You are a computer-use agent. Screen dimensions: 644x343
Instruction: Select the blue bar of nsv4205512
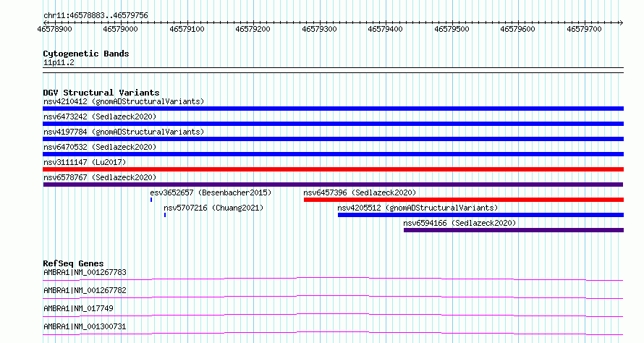(481, 215)
